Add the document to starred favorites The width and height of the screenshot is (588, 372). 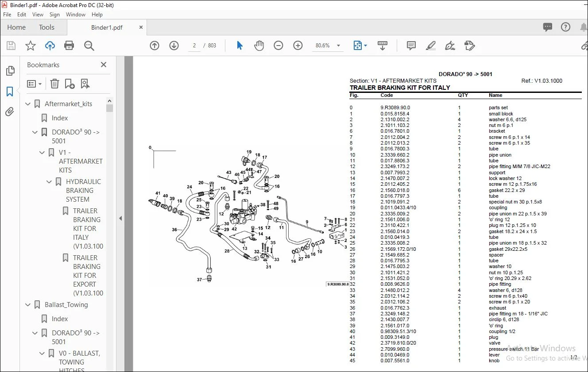click(30, 46)
